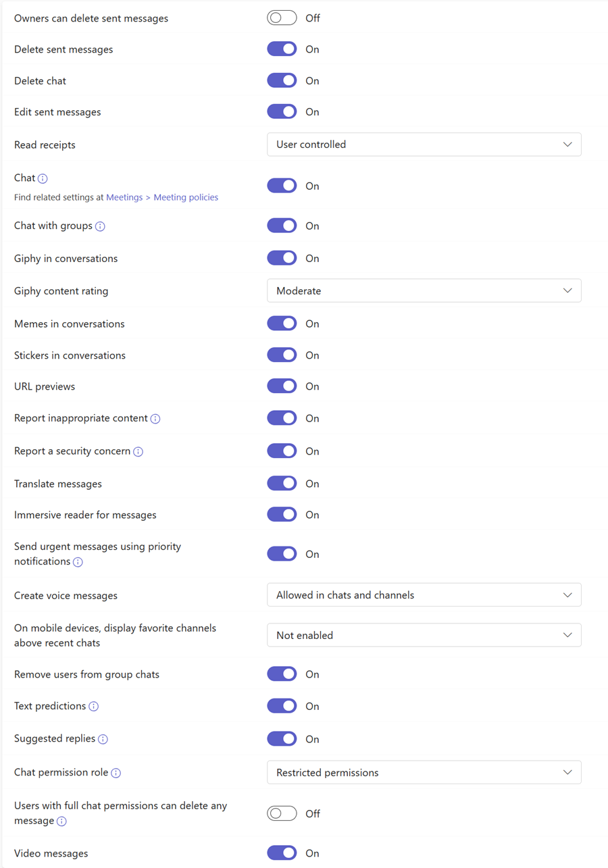The width and height of the screenshot is (608, 868).
Task: Open the Create voice messages dropdown
Action: coord(424,594)
